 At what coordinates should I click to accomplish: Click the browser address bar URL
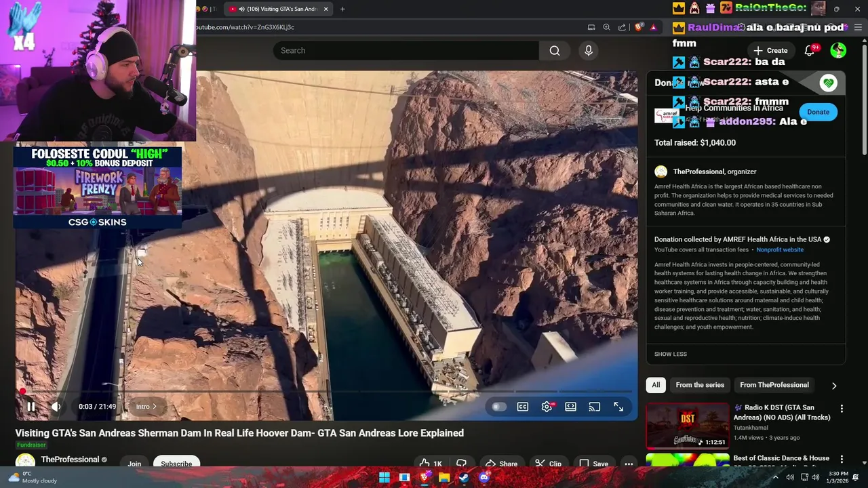245,27
